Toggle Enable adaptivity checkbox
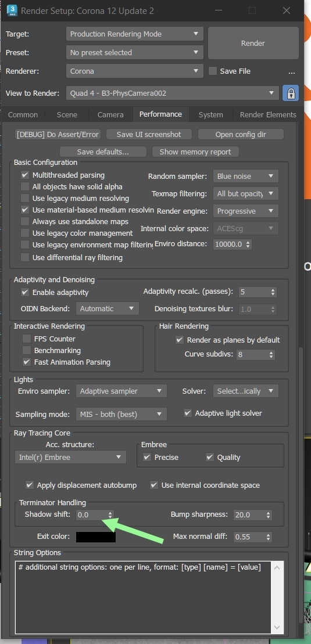Viewport: 311px width, 644px height. coord(25,293)
